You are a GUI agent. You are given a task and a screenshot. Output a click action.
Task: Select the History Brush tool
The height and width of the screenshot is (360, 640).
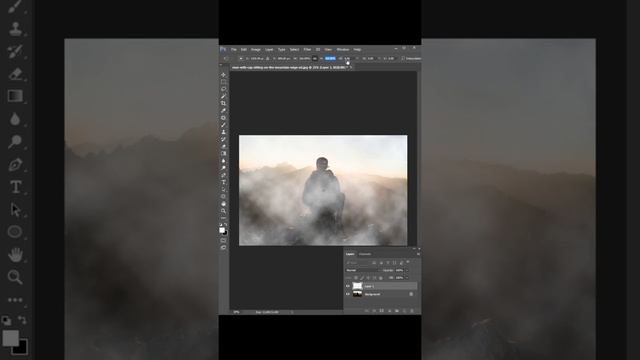point(223,140)
